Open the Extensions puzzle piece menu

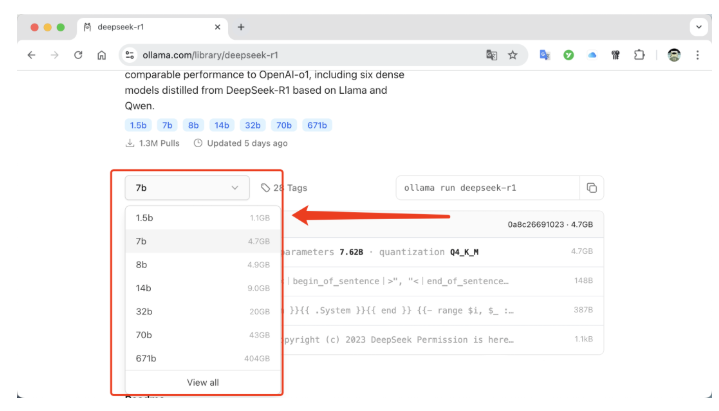tap(639, 55)
